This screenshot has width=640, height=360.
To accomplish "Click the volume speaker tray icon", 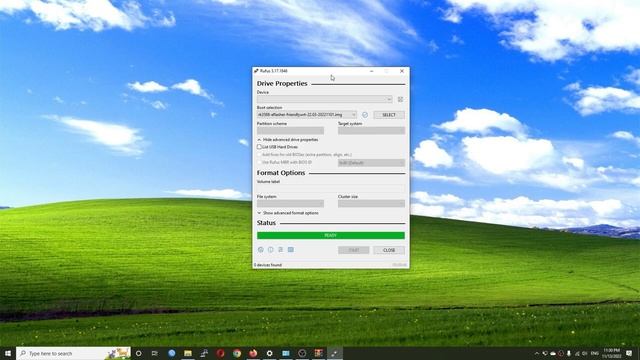I will click(585, 353).
